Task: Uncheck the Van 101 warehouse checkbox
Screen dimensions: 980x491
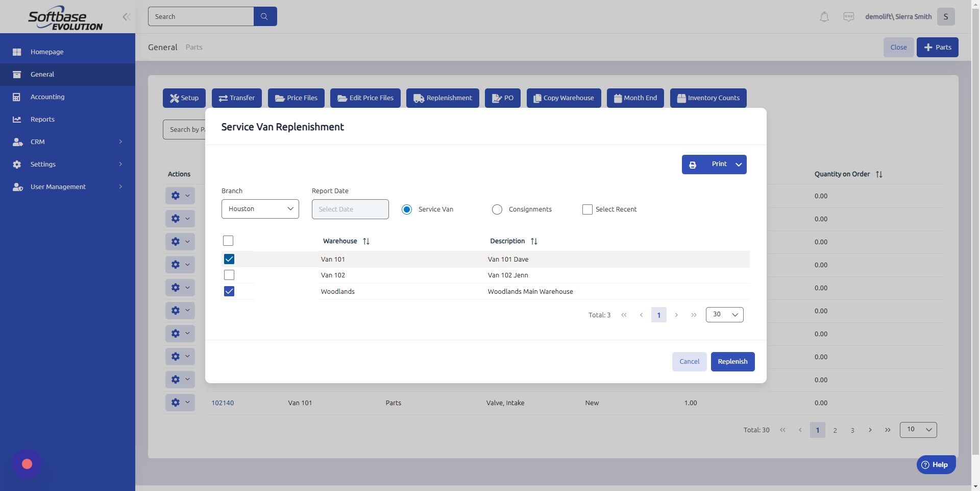Action: pos(229,259)
